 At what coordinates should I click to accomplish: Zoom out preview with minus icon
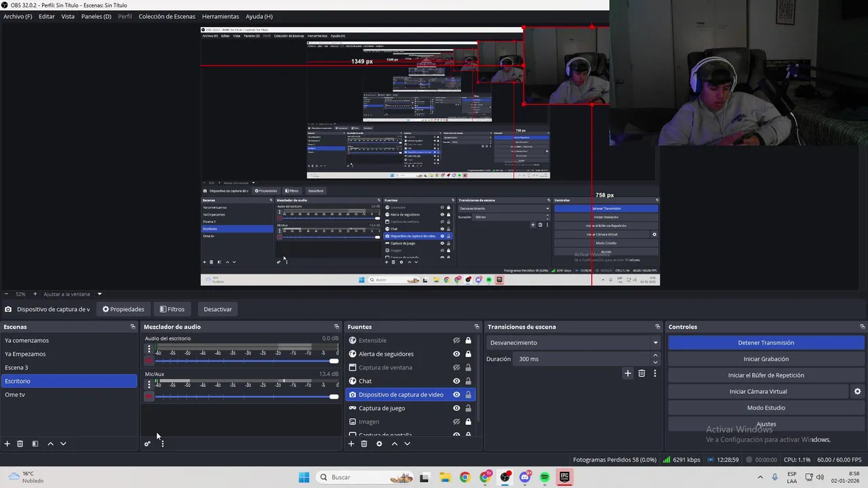[x=7, y=294]
